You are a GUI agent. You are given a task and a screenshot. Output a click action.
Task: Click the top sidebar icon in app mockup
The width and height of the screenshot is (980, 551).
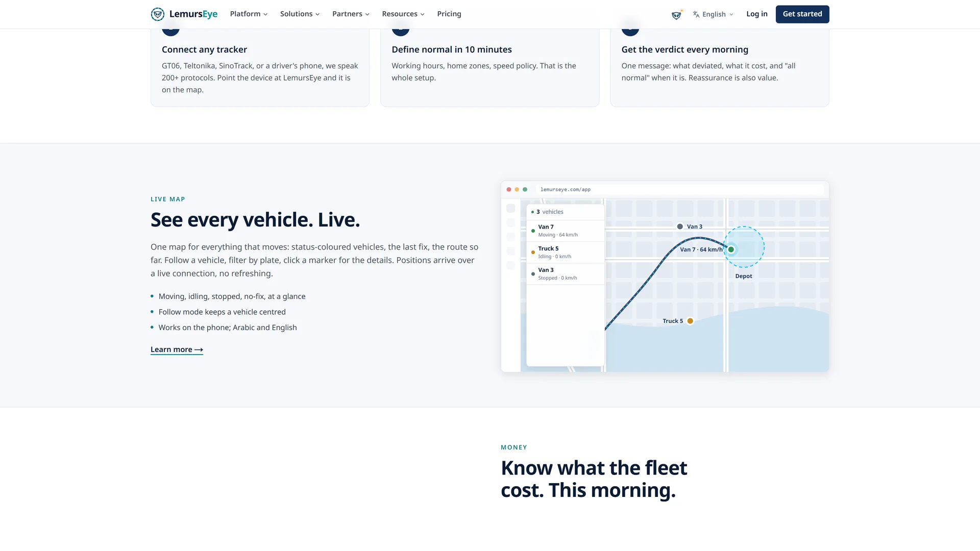coord(511,209)
